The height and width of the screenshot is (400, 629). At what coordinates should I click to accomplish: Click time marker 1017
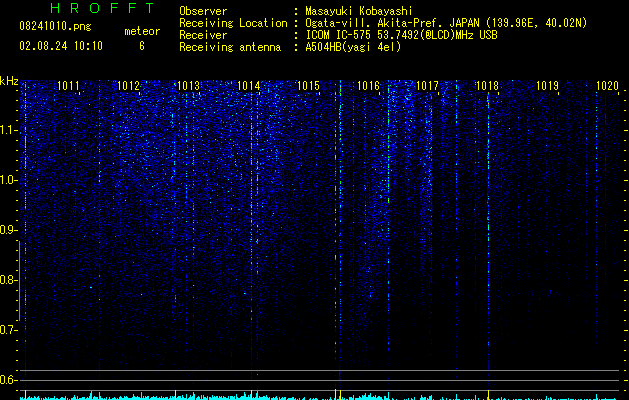point(428,86)
